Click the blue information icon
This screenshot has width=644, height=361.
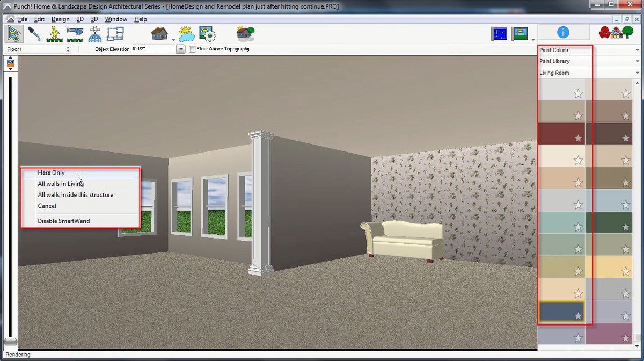563,32
